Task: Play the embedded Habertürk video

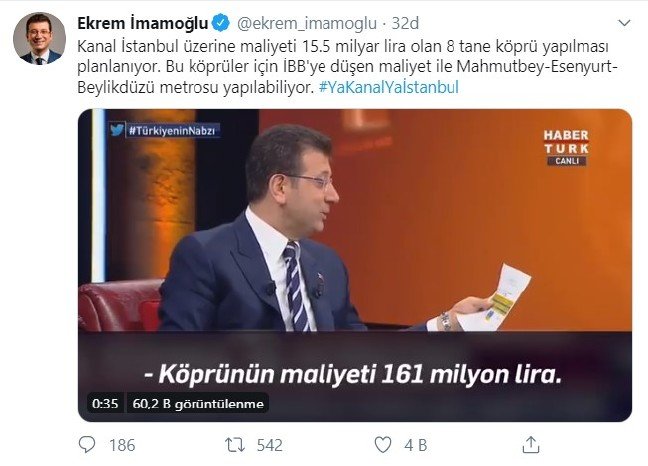Action: (x=355, y=265)
